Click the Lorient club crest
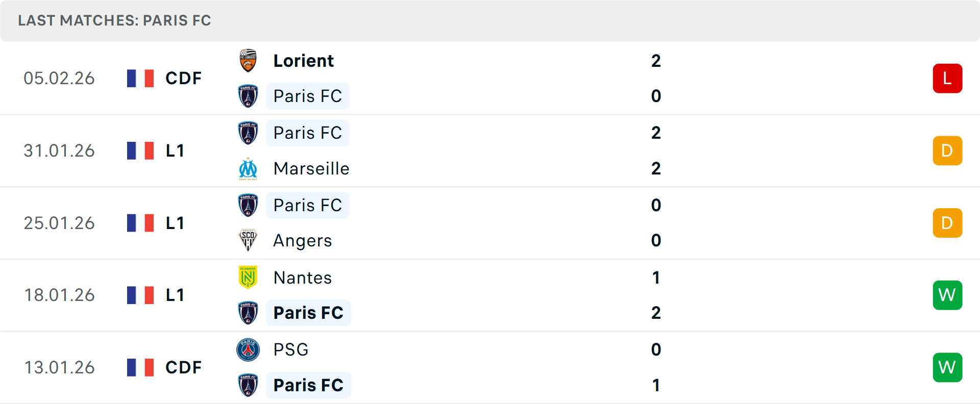This screenshot has height=404, width=980. pos(248,61)
